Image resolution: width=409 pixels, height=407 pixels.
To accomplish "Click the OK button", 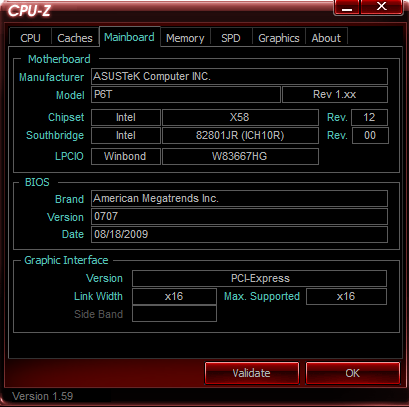I will (x=353, y=373).
